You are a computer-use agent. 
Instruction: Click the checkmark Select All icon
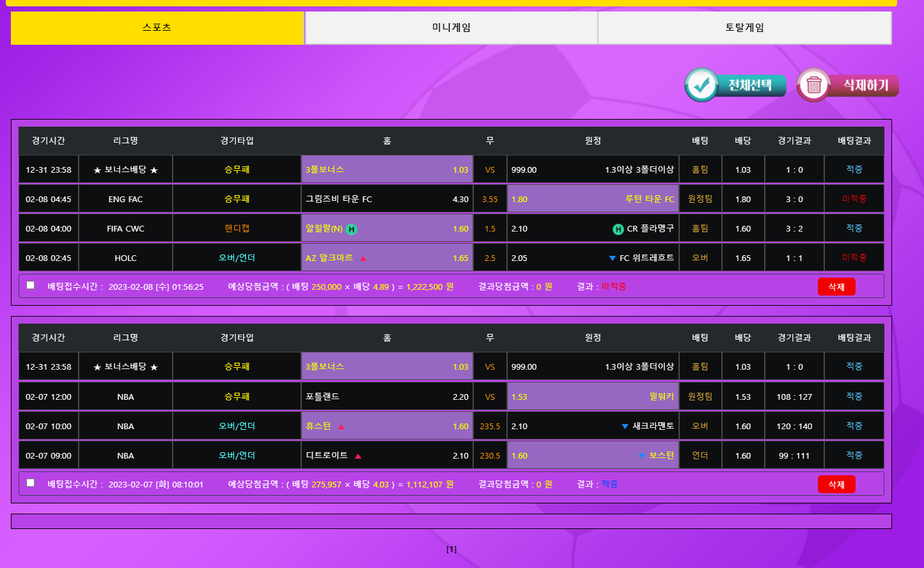coord(701,85)
